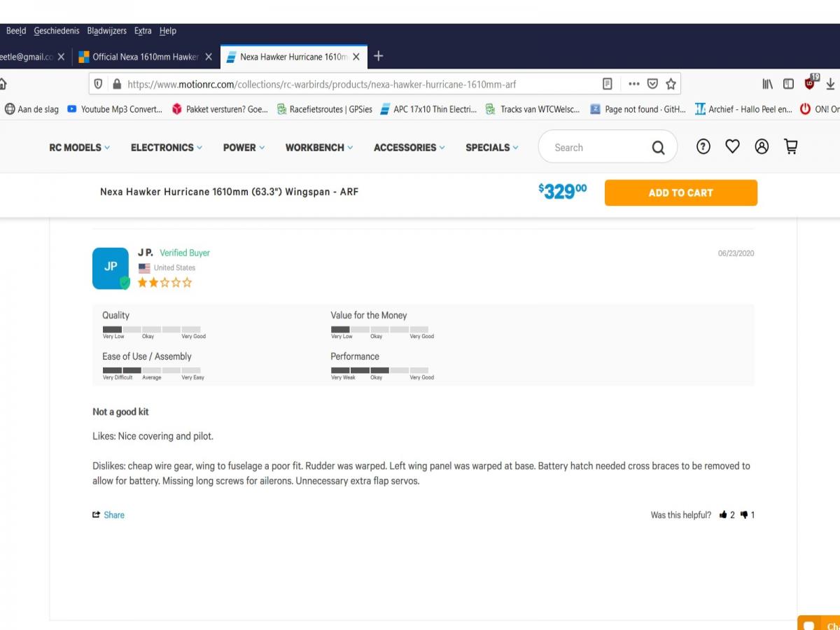The height and width of the screenshot is (630, 840).
Task: Close the Nexa Hawker Hurricane tab
Action: (x=356, y=57)
